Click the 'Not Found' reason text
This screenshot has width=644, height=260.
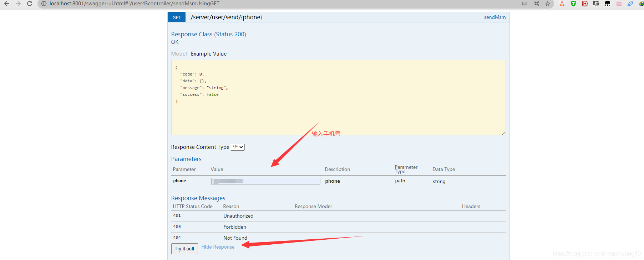(235, 238)
